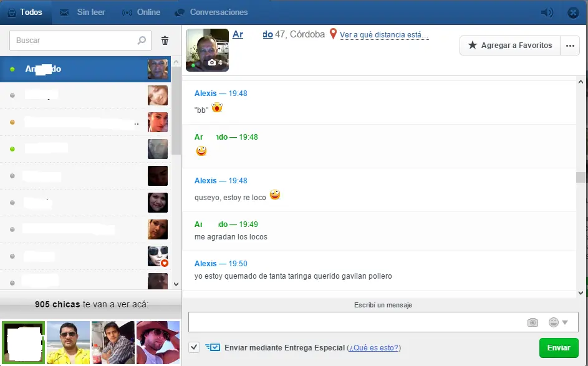Click the trash icon above the chat list
588x366 pixels.
click(165, 39)
